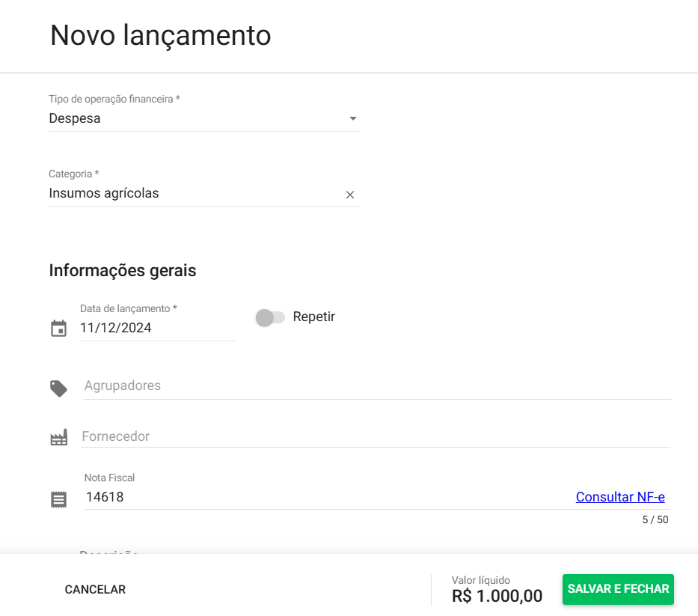Click into the Fornecedor input field
Screen dimensions: 698x616
click(374, 436)
